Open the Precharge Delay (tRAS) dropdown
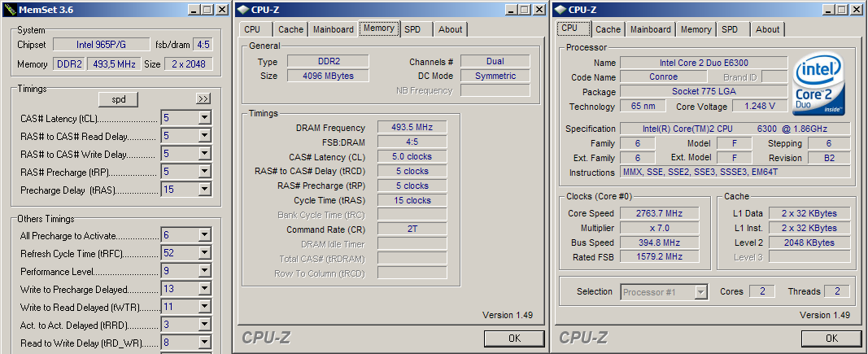 point(205,190)
